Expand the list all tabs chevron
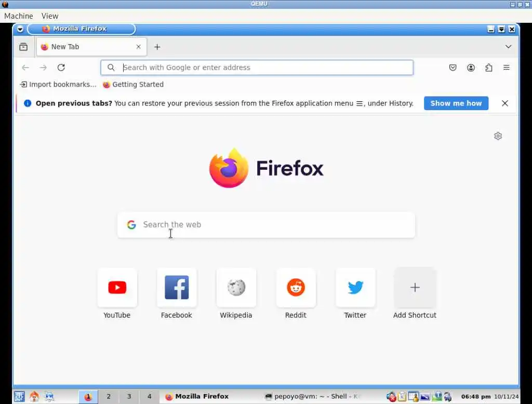This screenshot has width=532, height=404. pyautogui.click(x=508, y=46)
